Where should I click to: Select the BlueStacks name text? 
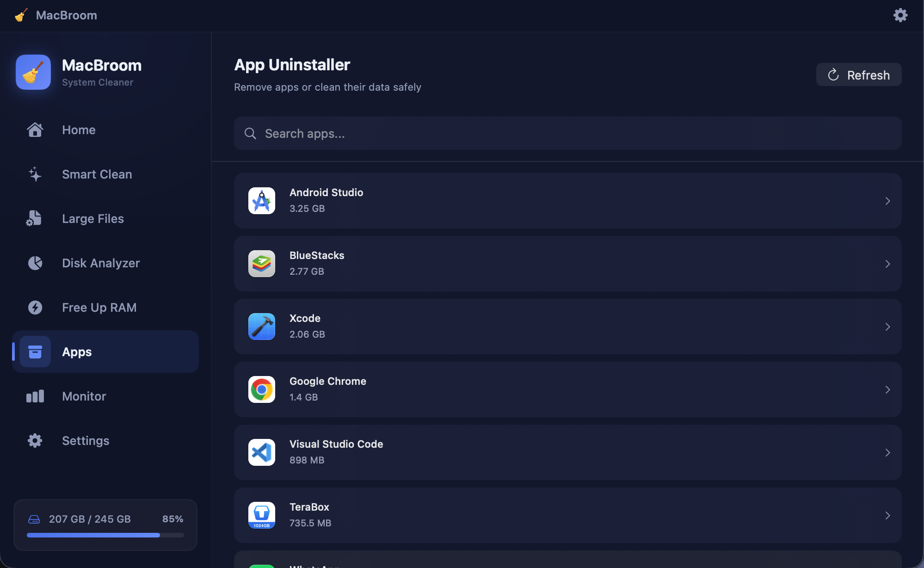click(x=317, y=255)
